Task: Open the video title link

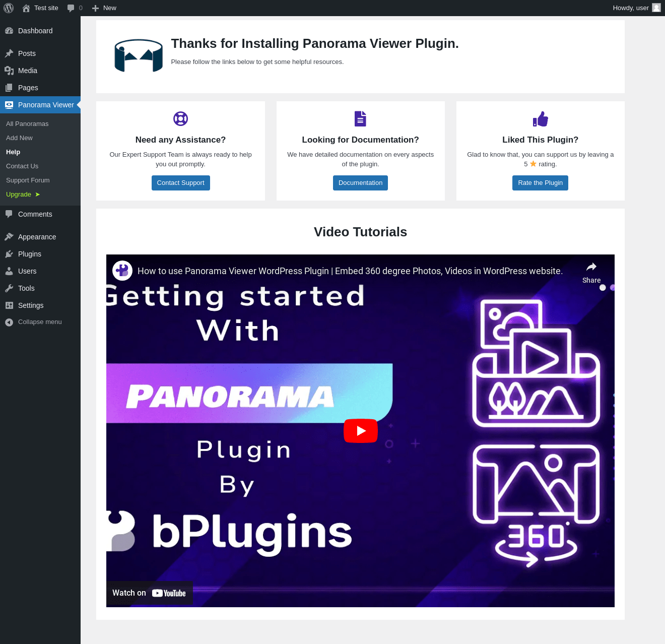Action: tap(350, 271)
